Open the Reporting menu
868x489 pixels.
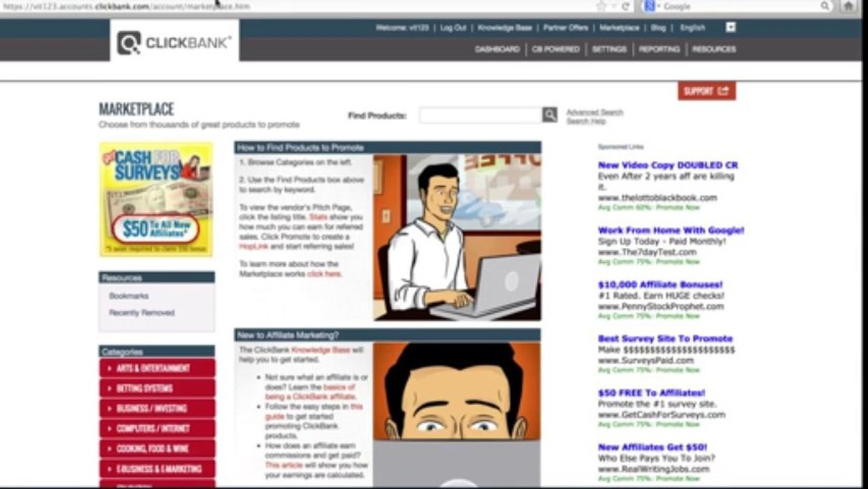pyautogui.click(x=659, y=50)
